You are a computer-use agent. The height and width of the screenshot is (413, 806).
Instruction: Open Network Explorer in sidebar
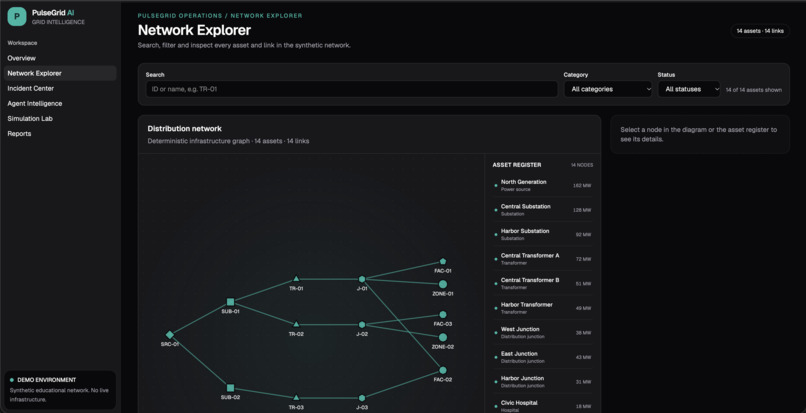60,73
